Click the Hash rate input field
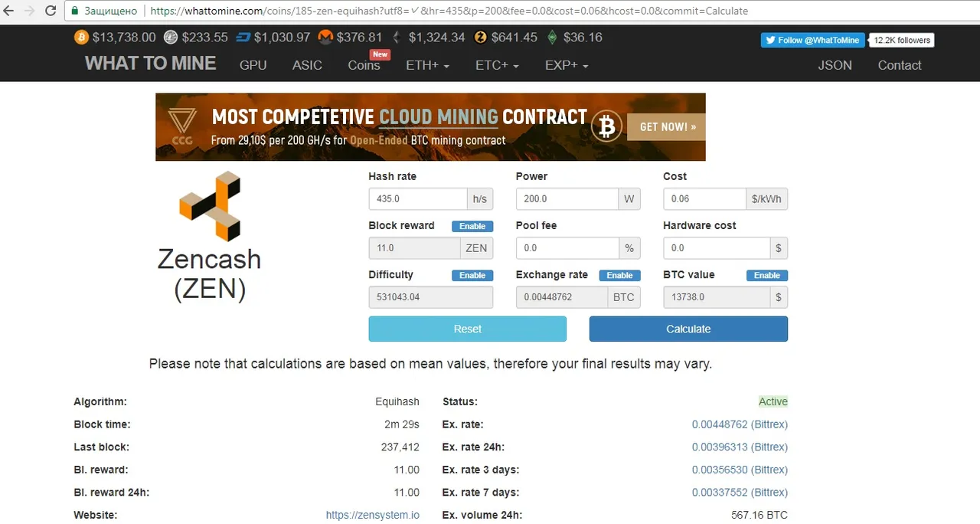Image resolution: width=980 pixels, height=524 pixels. [x=418, y=198]
